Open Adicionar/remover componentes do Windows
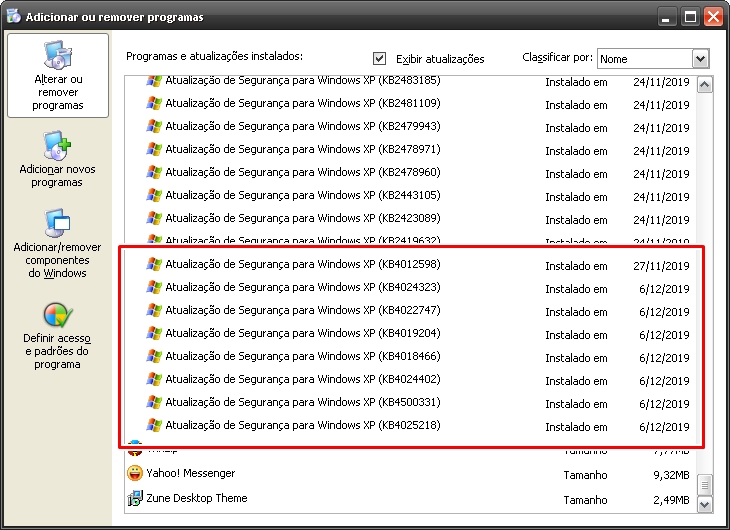 (x=57, y=244)
